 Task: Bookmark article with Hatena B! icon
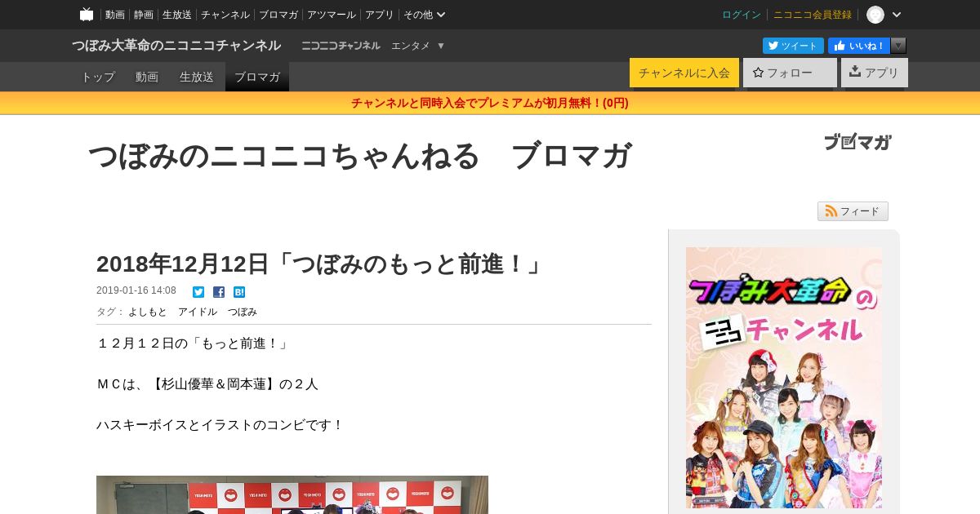click(239, 291)
